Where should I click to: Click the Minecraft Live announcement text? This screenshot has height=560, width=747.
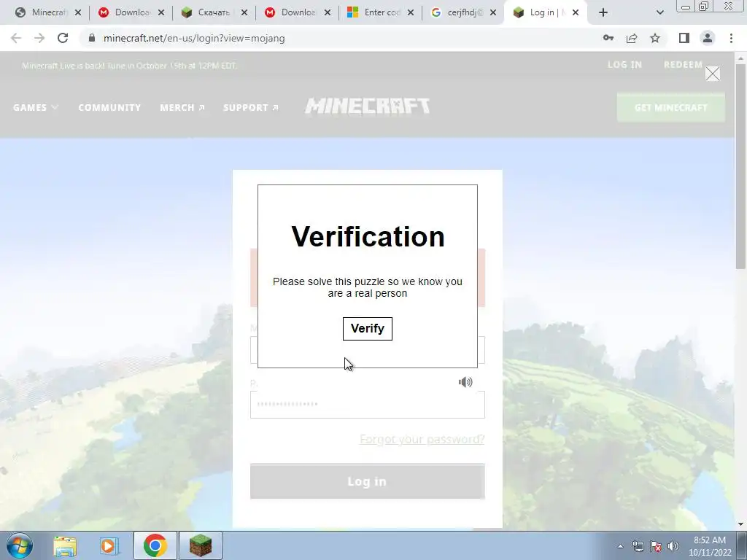pos(129,66)
